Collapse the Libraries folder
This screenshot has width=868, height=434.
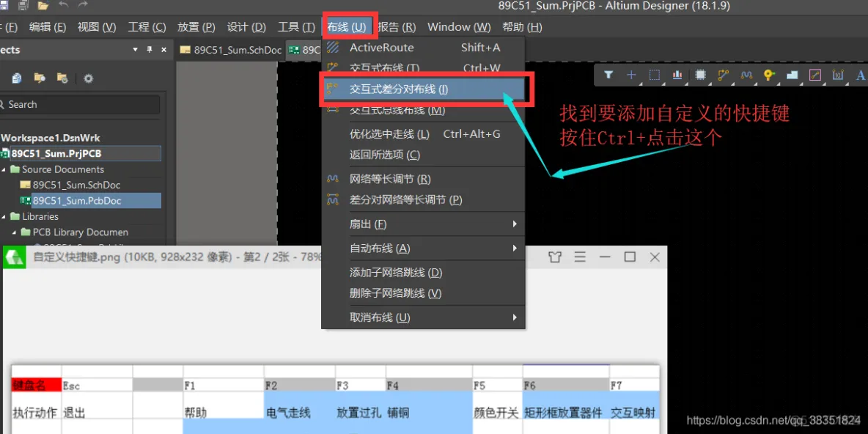tap(4, 216)
